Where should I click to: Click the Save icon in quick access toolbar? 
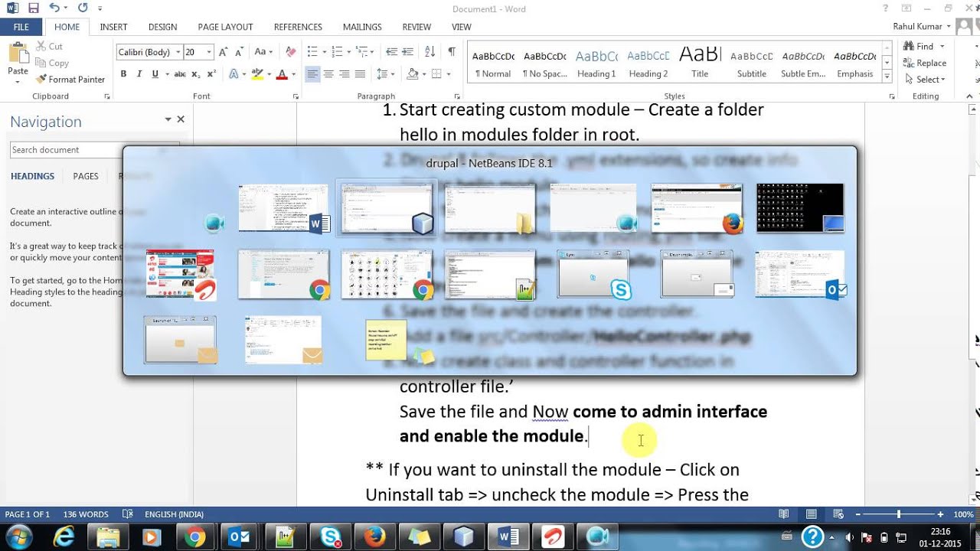pos(33,8)
